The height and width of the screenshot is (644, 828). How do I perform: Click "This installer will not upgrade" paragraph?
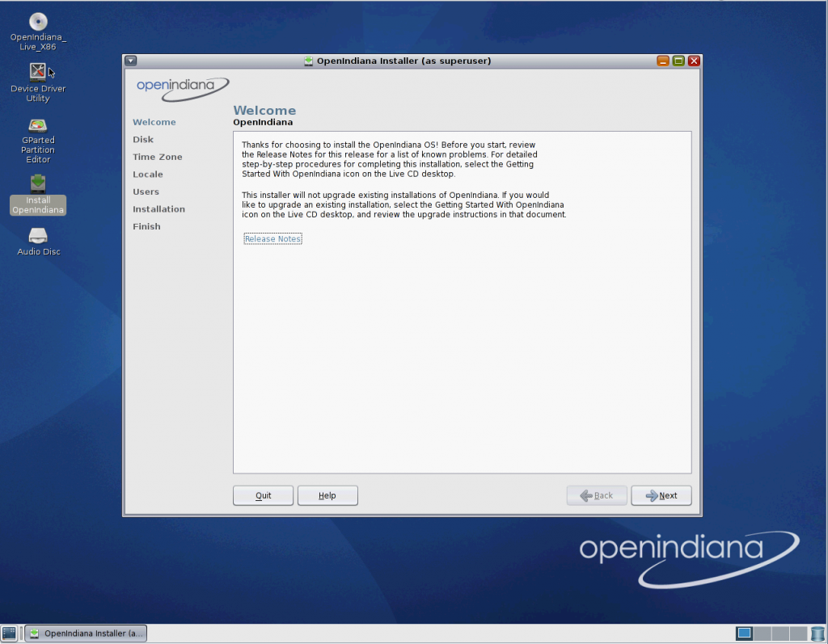coord(404,204)
